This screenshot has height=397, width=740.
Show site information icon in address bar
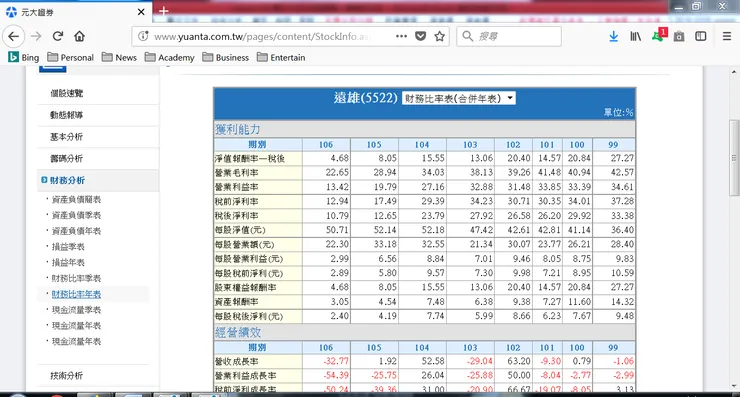[143, 36]
